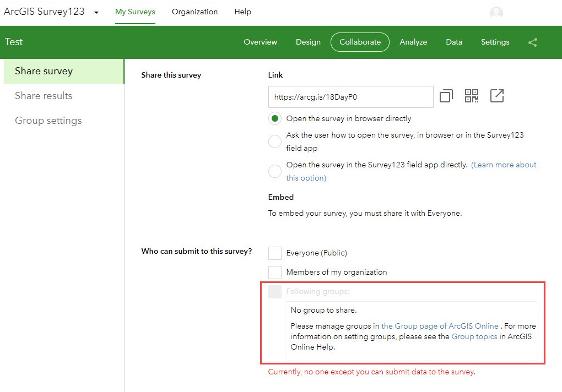Open the Help menu
Viewport: 562px width, 392px height.
(x=242, y=12)
